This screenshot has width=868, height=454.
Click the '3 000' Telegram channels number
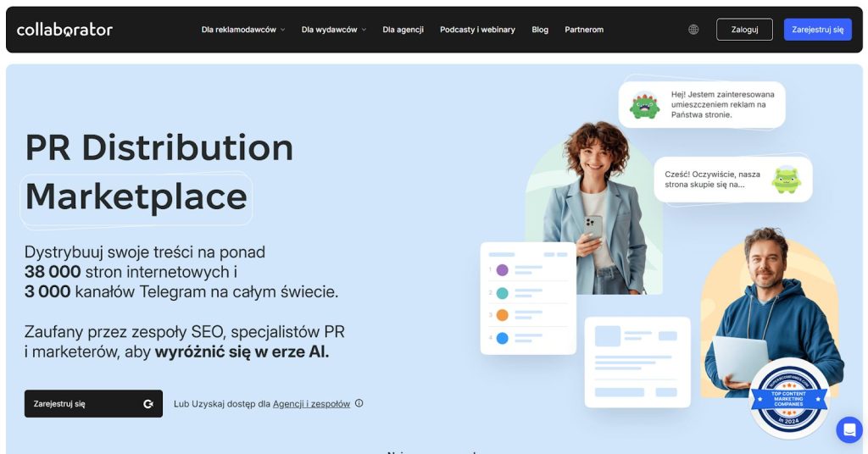(x=47, y=292)
